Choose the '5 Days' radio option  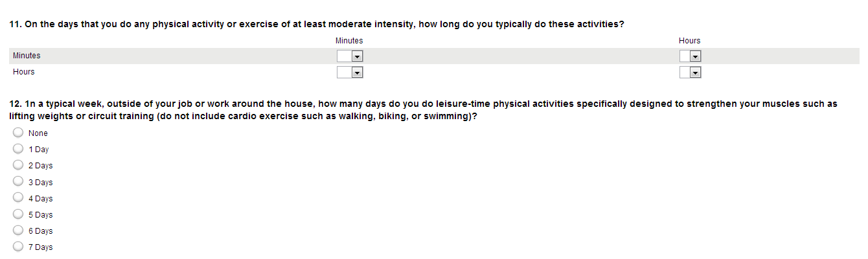point(18,214)
